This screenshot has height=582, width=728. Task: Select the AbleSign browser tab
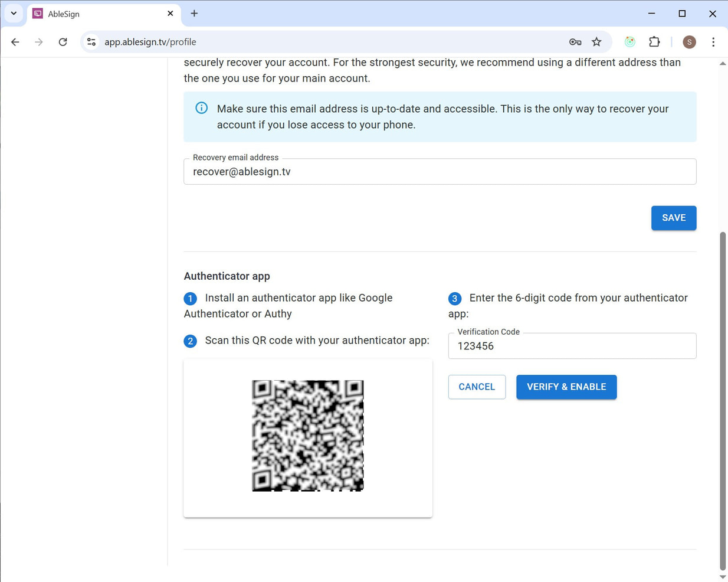[x=104, y=14]
